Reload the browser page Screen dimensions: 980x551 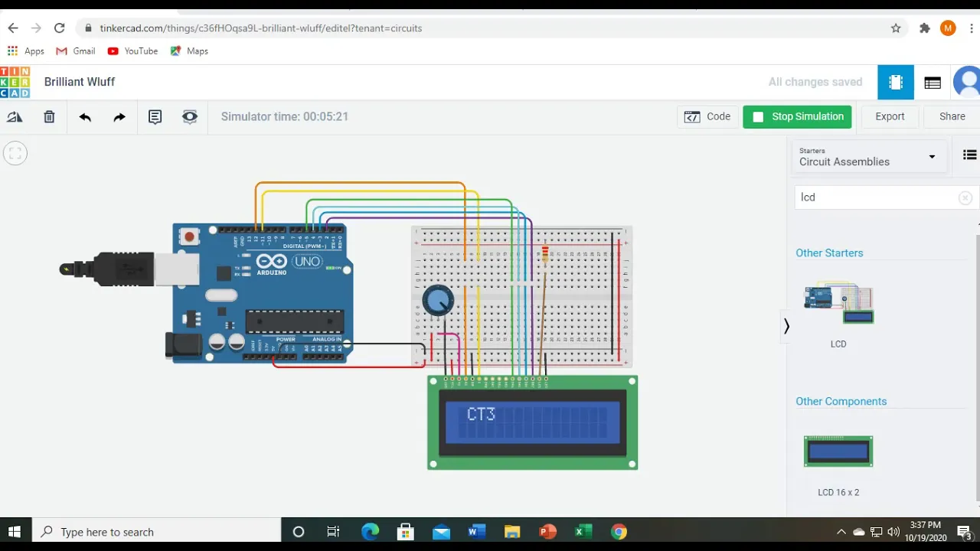59,28
